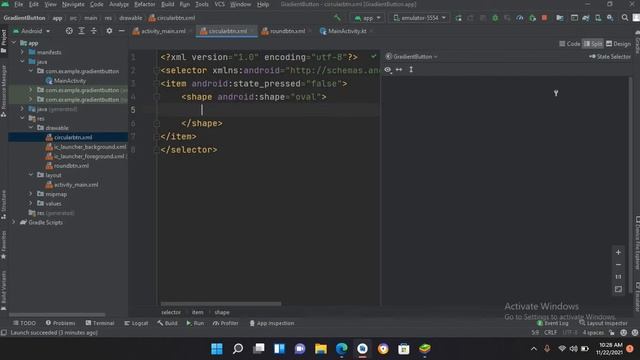The height and width of the screenshot is (360, 640).
Task: Expand the values folder
Action: pyautogui.click(x=31, y=203)
